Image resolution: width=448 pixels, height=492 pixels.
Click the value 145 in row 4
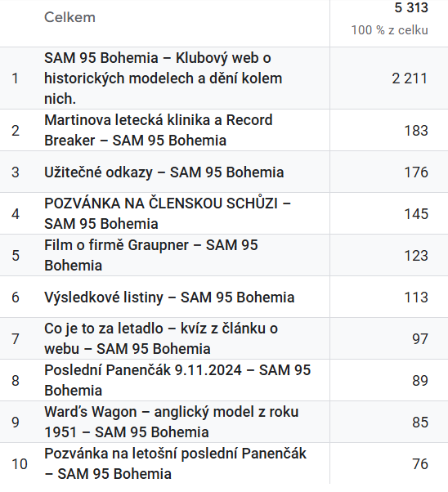tap(416, 214)
